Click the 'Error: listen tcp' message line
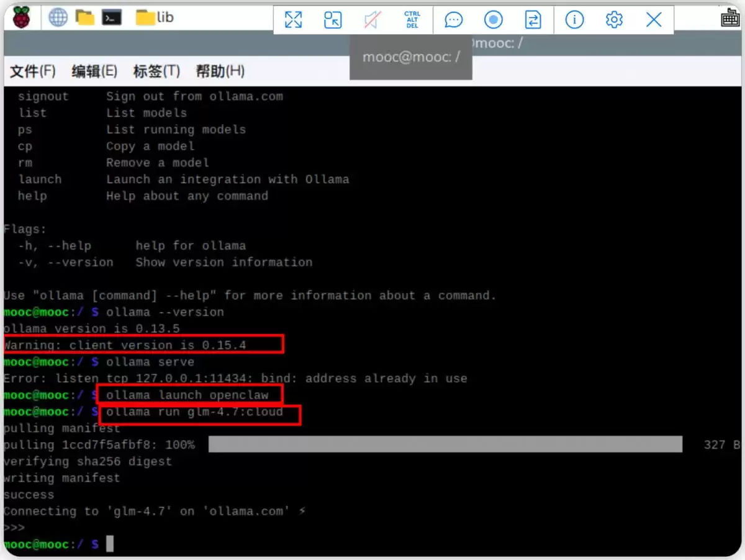Screen dimensions: 745x560 pos(235,378)
